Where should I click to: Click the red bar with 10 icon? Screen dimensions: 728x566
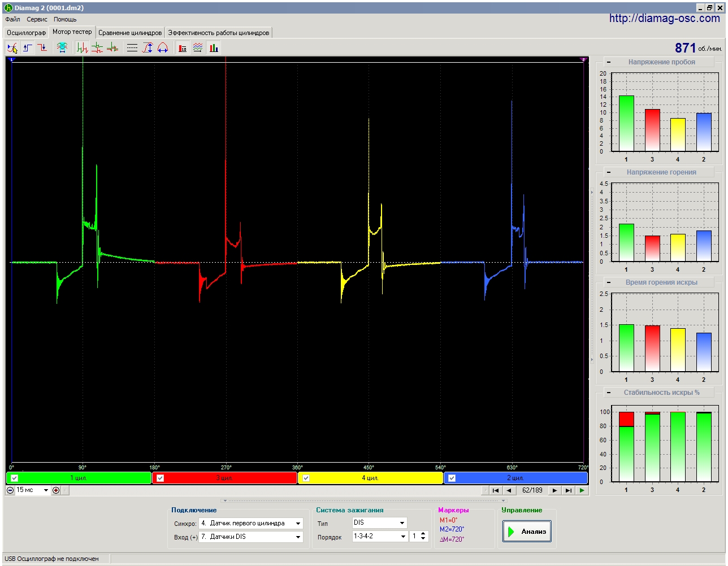[x=183, y=48]
